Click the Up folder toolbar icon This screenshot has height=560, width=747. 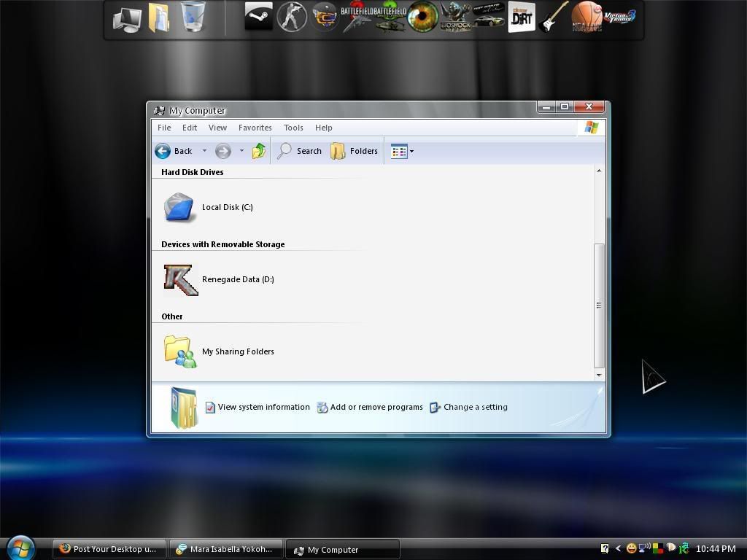tap(259, 151)
